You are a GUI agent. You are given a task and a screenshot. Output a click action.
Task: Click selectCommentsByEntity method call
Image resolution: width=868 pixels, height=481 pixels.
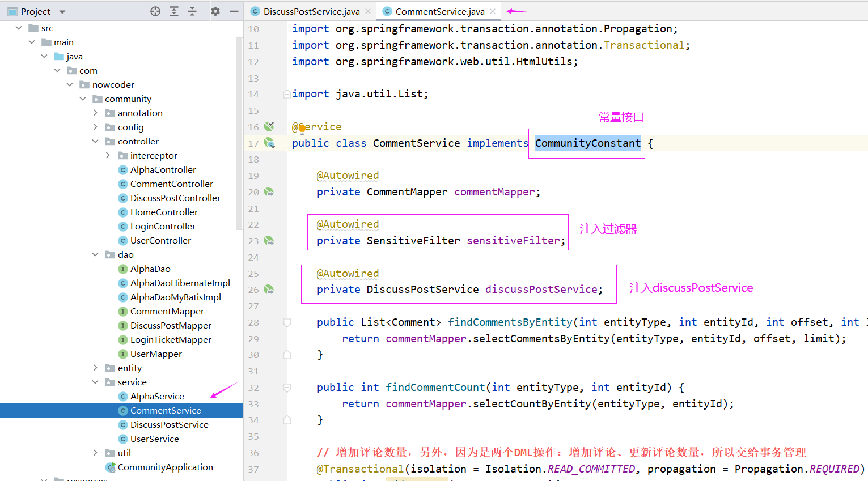pos(541,339)
